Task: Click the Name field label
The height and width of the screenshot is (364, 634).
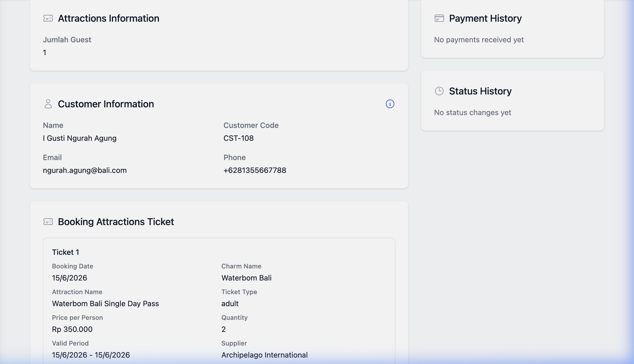Action: point(53,125)
